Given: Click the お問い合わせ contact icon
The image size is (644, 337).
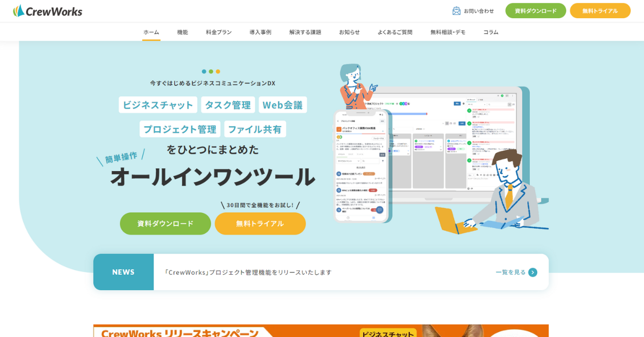Looking at the screenshot, I should 456,11.
